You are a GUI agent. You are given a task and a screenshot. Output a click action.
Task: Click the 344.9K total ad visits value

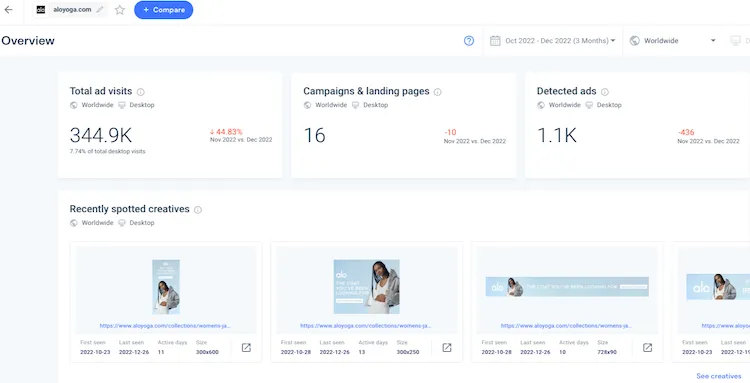[x=101, y=135]
